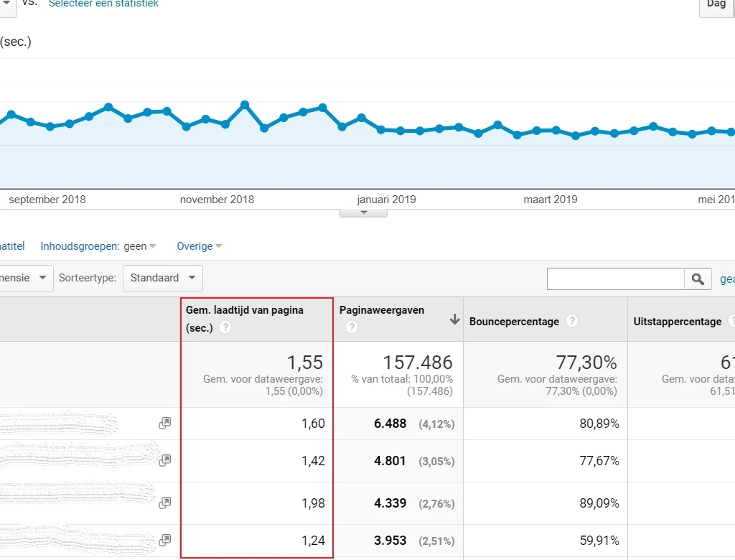Click help icon next to Gem. laadtijd van pagina

225,327
